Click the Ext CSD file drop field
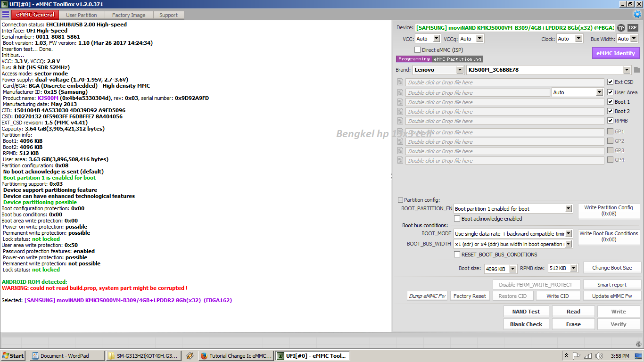644x362 pixels. point(505,82)
